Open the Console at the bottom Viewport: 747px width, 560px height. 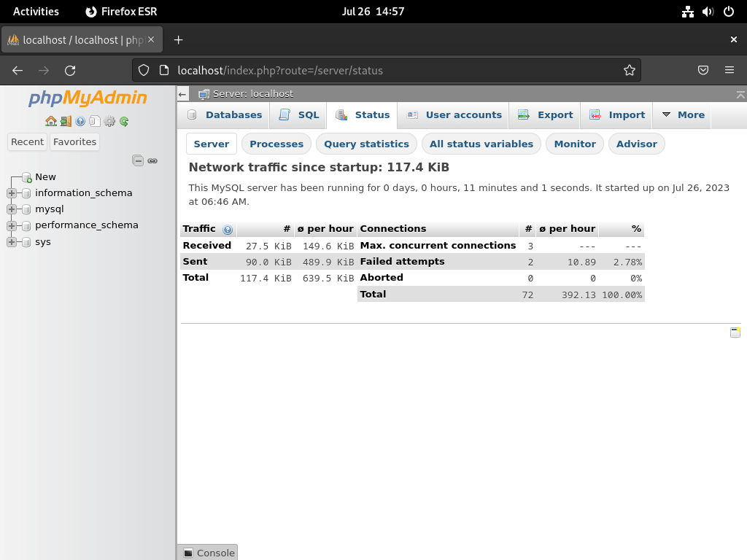click(x=207, y=552)
